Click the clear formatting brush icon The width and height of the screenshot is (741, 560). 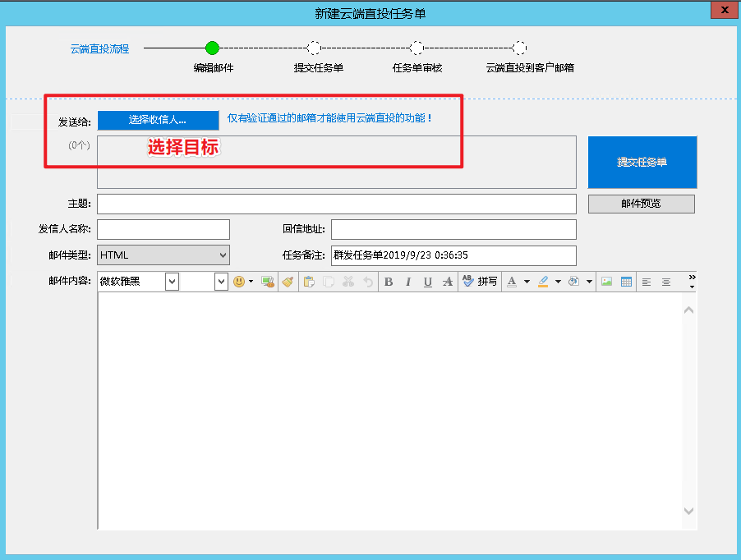288,282
